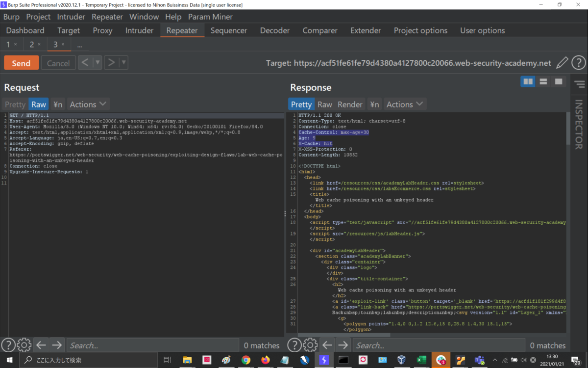588x368 pixels.
Task: Switch to the Decoder tab
Action: (275, 30)
